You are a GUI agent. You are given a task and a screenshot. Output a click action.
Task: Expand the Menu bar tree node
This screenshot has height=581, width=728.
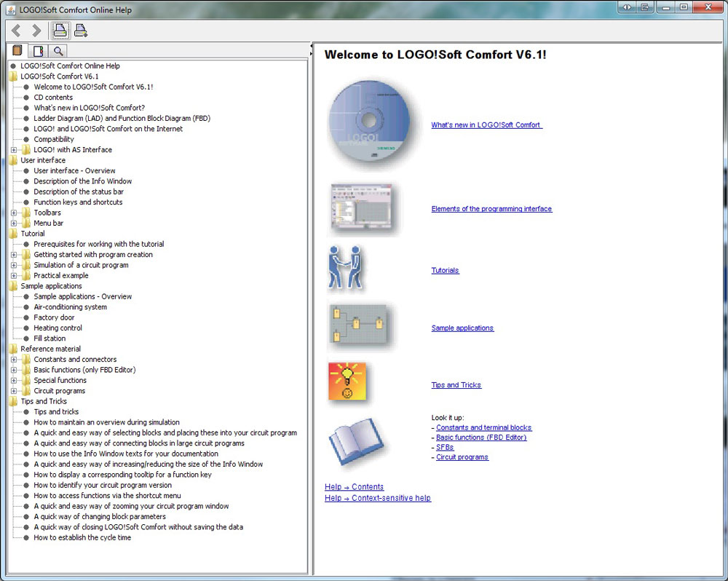(14, 224)
